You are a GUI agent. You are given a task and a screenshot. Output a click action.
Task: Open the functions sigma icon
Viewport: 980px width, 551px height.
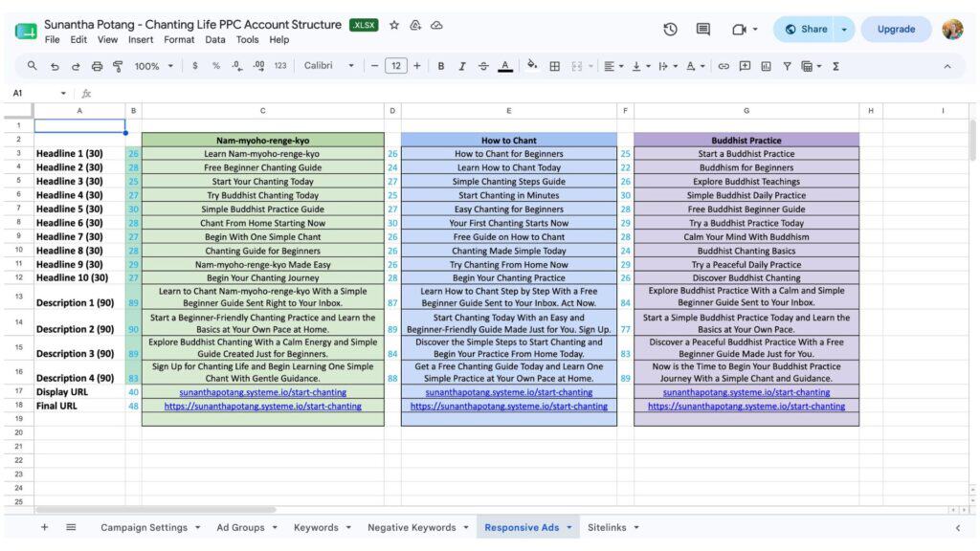835,66
